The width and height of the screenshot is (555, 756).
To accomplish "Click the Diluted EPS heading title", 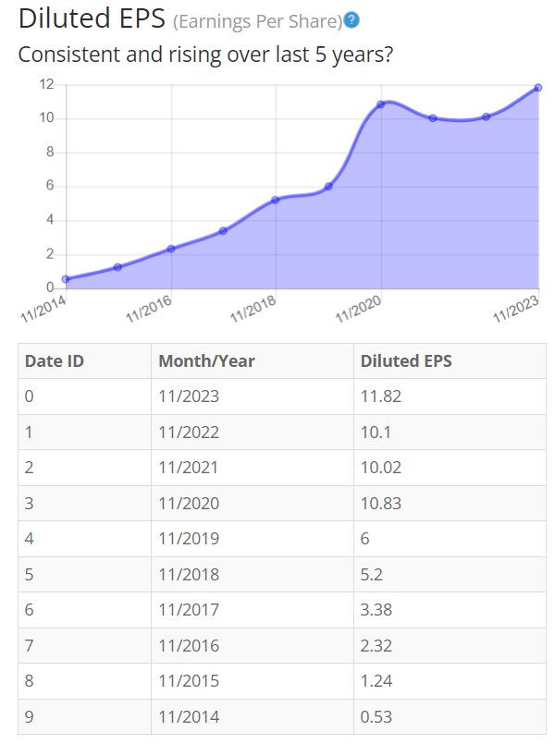I will coord(92,19).
